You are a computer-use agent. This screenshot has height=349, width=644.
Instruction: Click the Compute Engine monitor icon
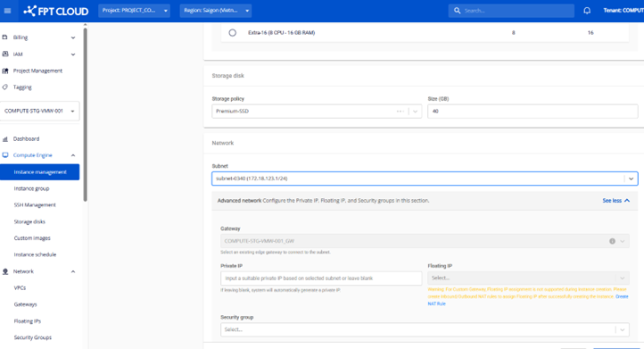pyautogui.click(x=5, y=155)
